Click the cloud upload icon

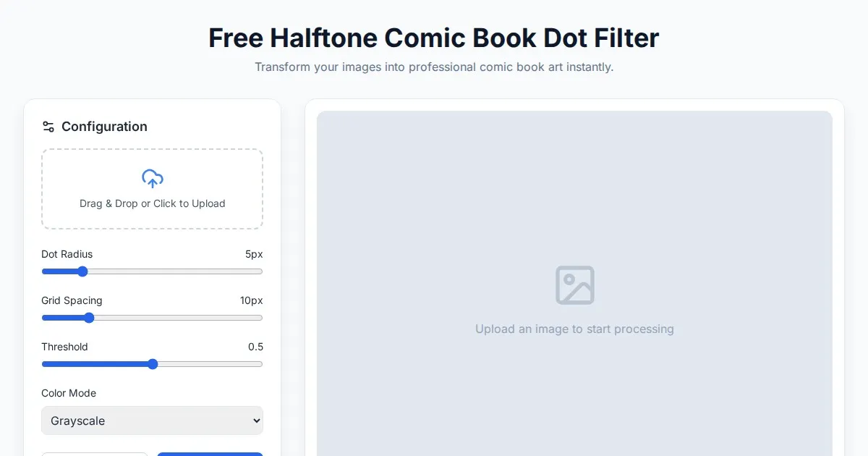(152, 178)
